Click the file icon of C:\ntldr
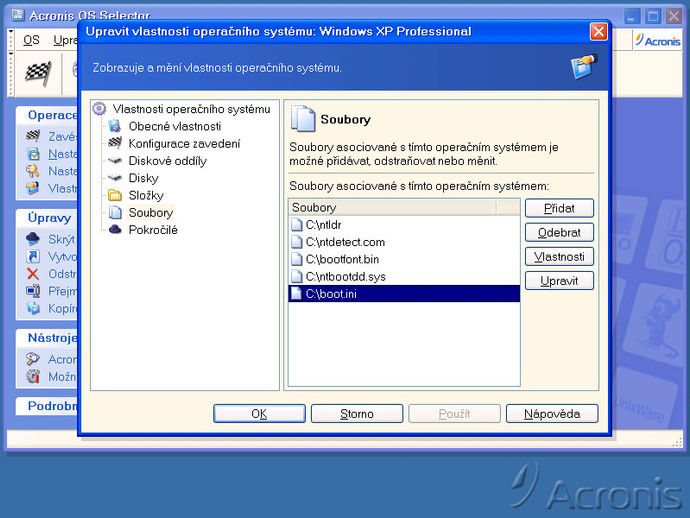 click(x=297, y=225)
